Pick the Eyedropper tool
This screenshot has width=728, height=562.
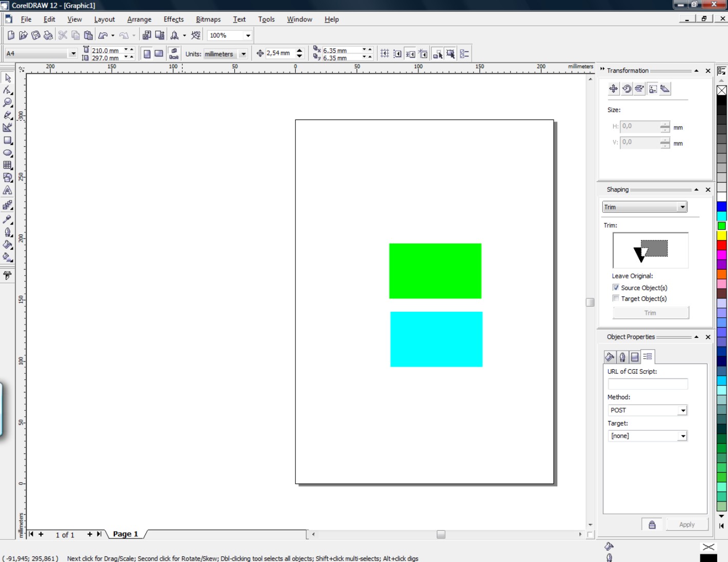click(8, 219)
